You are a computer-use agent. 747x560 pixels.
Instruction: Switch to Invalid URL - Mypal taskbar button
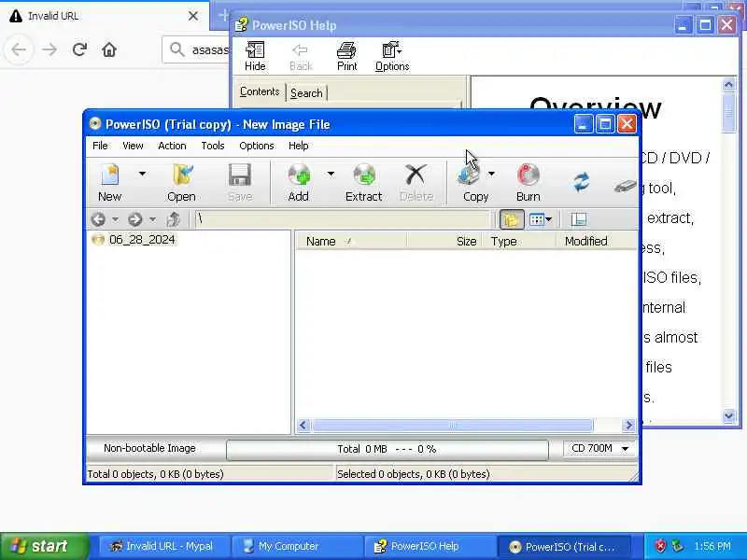[x=164, y=546]
